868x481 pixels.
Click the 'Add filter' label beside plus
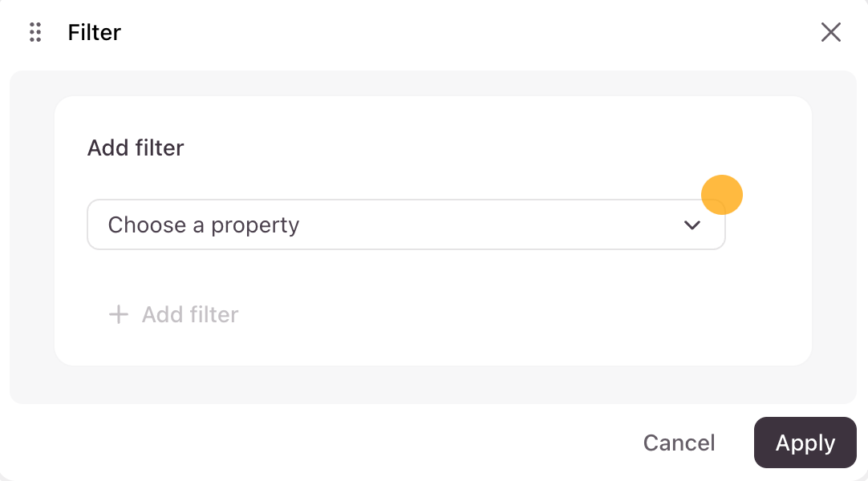coord(190,314)
